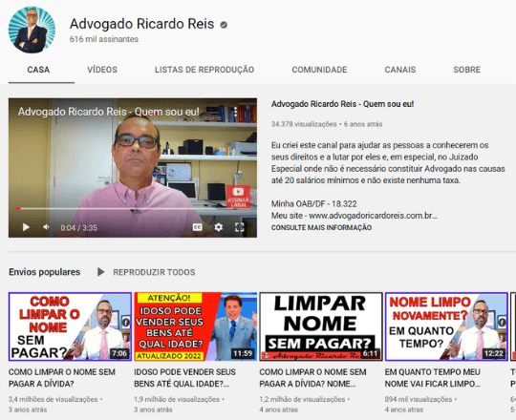Screen dimensions: 516x420
Task: Select the CASA tab
Action: [x=38, y=70]
